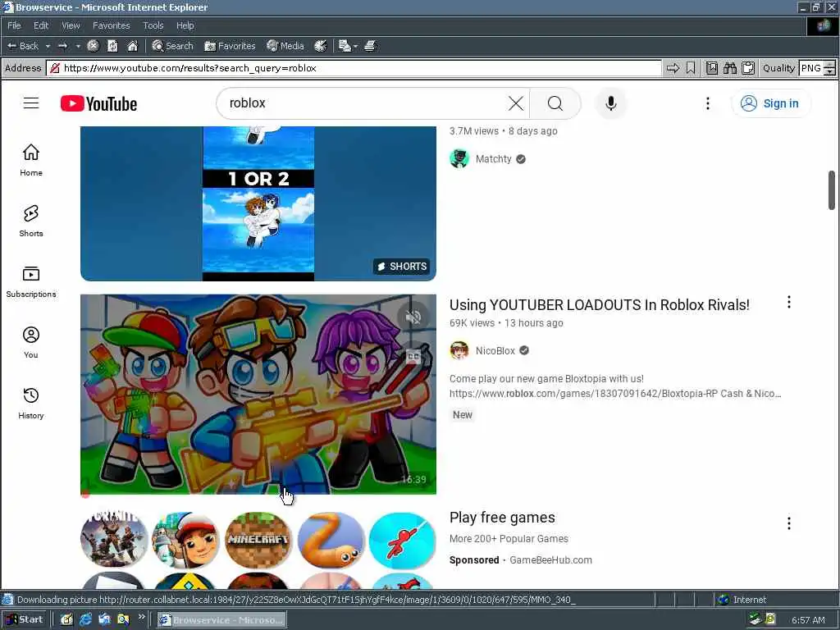
Task: Print the page with the Print icon
Action: 370,46
